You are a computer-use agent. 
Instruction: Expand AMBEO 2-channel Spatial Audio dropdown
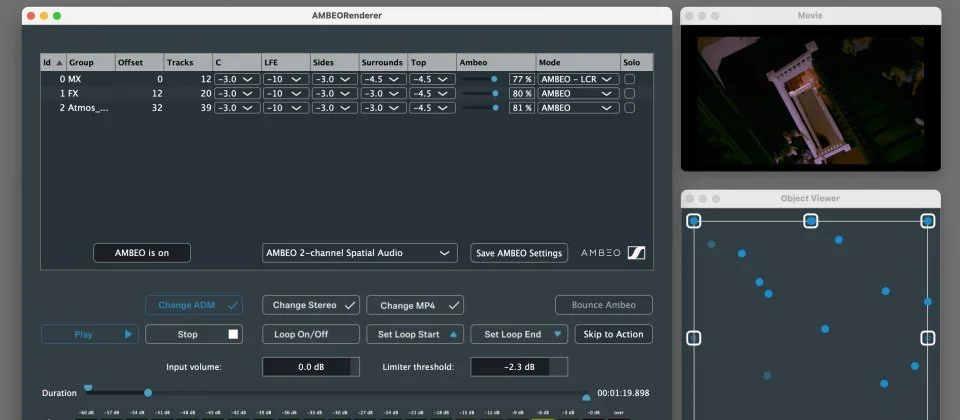pyautogui.click(x=359, y=253)
